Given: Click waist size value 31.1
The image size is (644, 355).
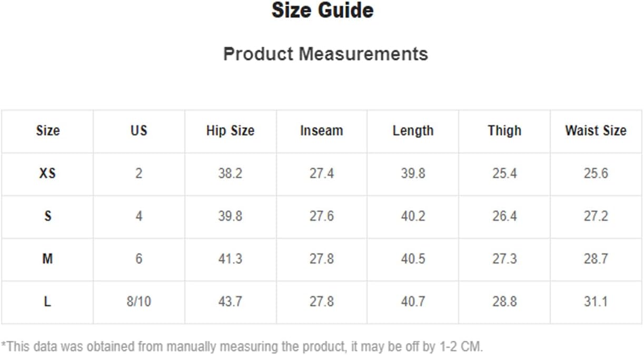Looking at the screenshot, I should [596, 302].
